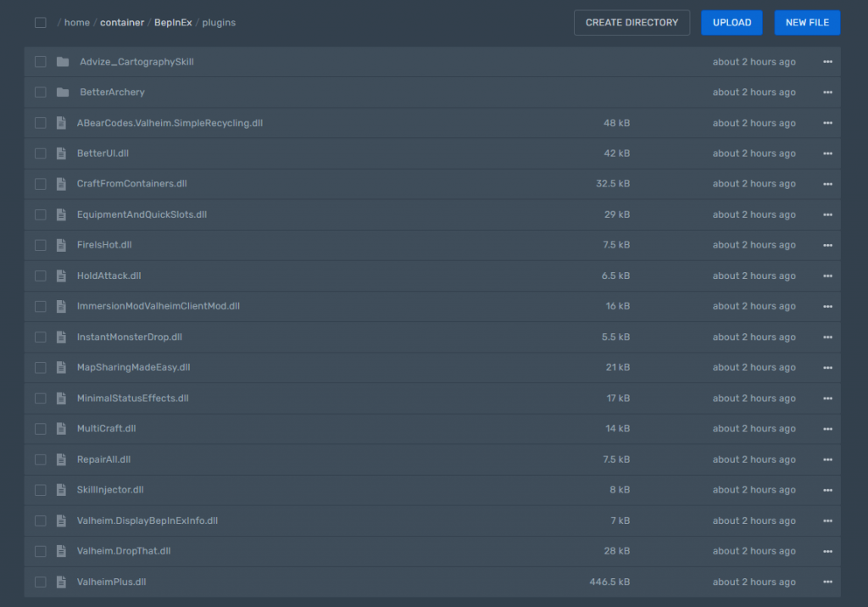Click the blue Upload button
Viewport: 868px width, 607px height.
click(x=732, y=23)
